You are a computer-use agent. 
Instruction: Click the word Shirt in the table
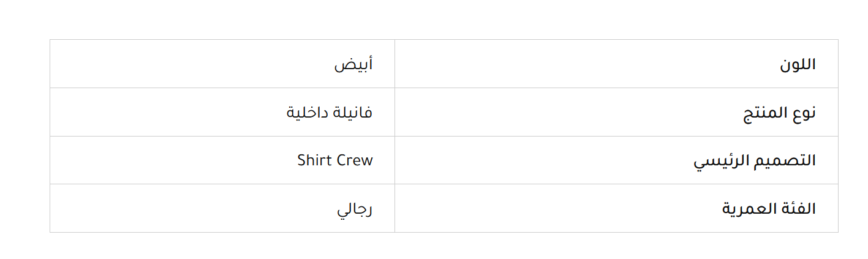pos(314,160)
